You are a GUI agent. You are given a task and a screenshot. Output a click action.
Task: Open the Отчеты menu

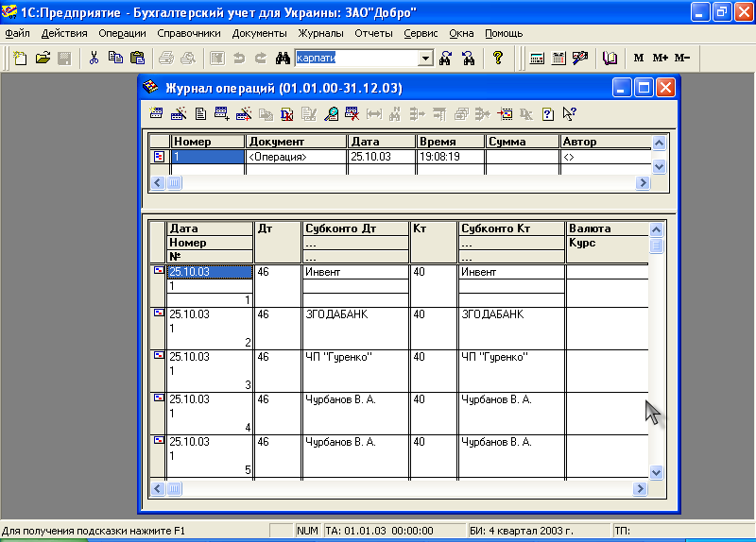373,33
